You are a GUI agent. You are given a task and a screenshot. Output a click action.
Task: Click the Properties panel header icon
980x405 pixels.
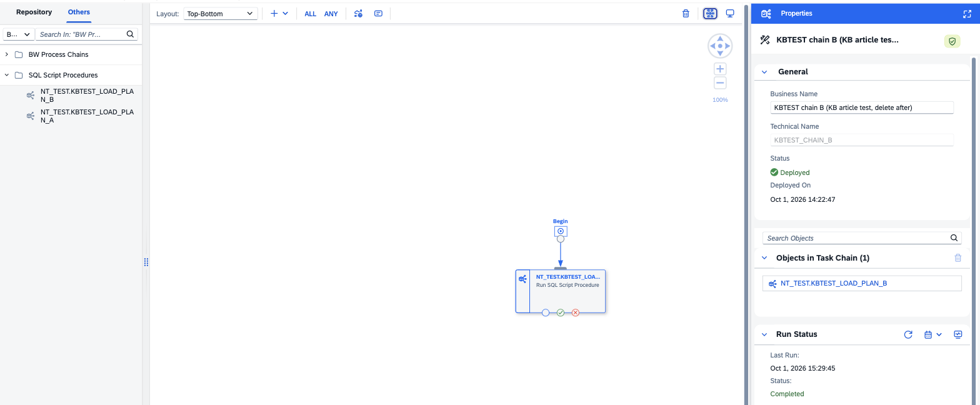point(766,13)
